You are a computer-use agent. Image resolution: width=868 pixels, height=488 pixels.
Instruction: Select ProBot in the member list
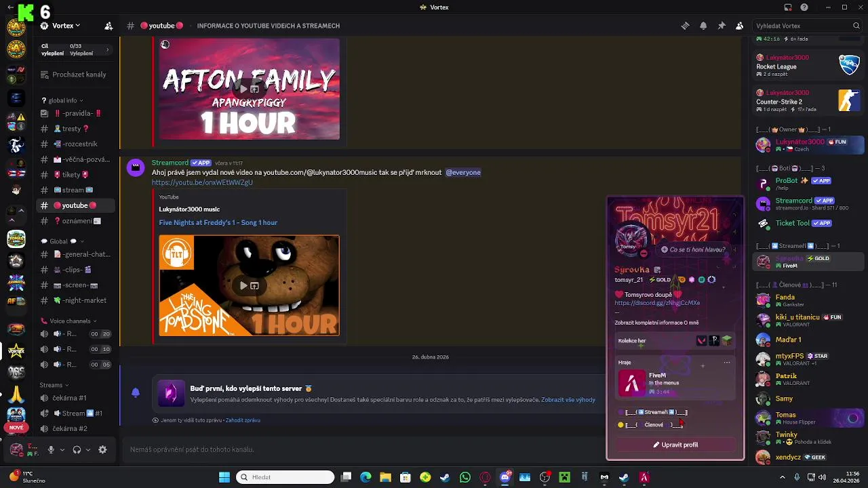tap(810, 184)
